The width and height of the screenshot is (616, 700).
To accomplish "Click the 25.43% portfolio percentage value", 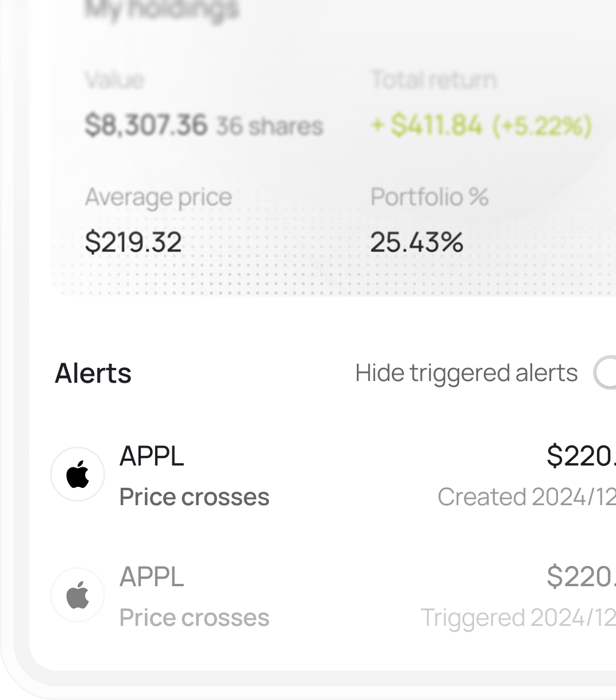I will 417,242.
